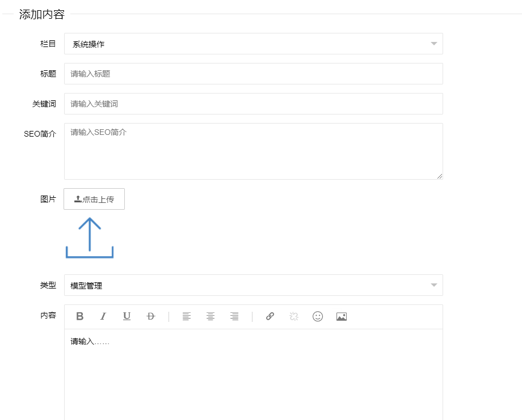Open the 类型 dropdown showing 模型管理
The height and width of the screenshot is (420, 522).
pos(254,286)
